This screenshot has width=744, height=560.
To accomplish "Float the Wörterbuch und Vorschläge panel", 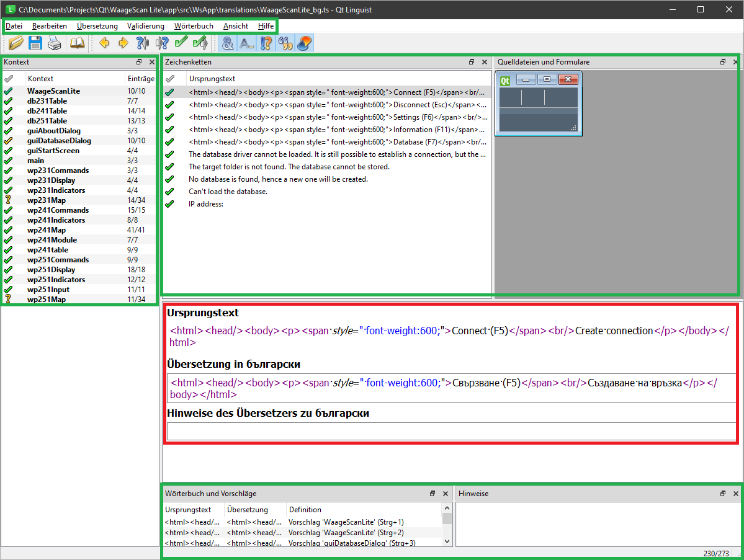I will click(x=433, y=493).
